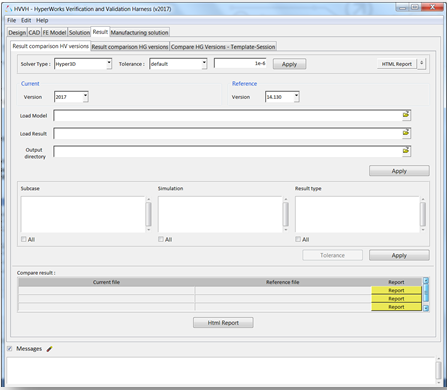The height and width of the screenshot is (390, 447).
Task: Switch to Result comparison HG versions tab
Action: (130, 47)
